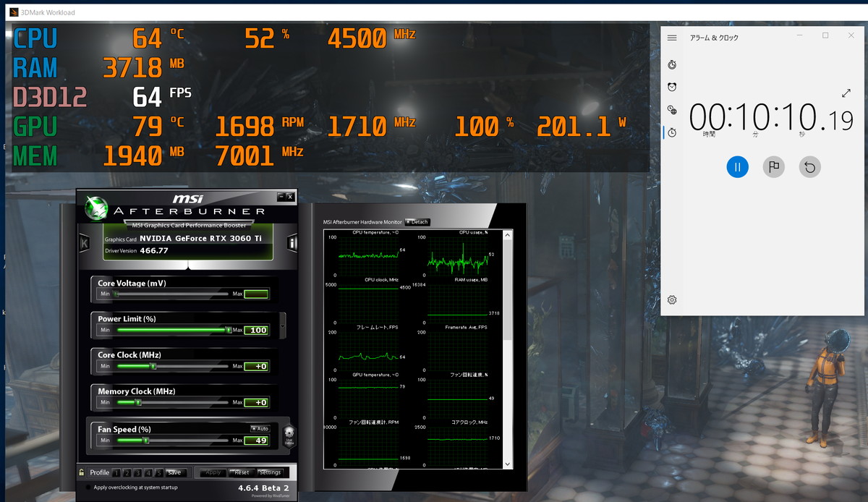
Task: Click the Core Voltage value field
Action: 257,294
